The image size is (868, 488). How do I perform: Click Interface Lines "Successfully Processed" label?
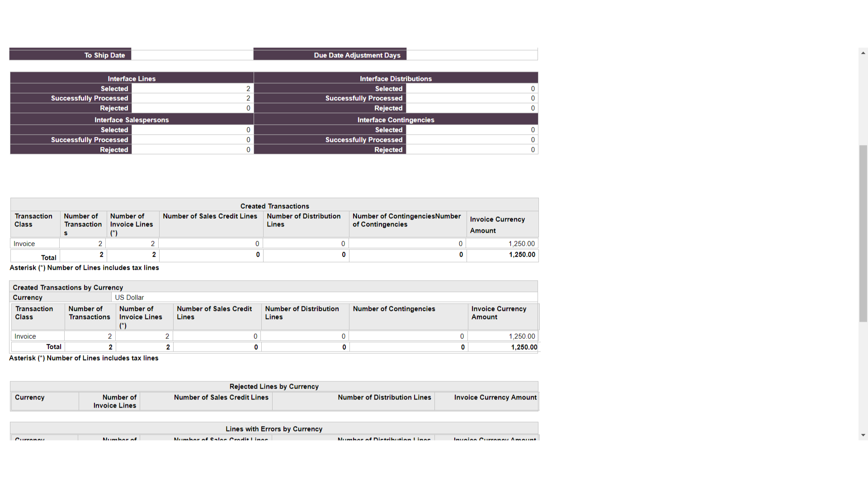pyautogui.click(x=90, y=98)
